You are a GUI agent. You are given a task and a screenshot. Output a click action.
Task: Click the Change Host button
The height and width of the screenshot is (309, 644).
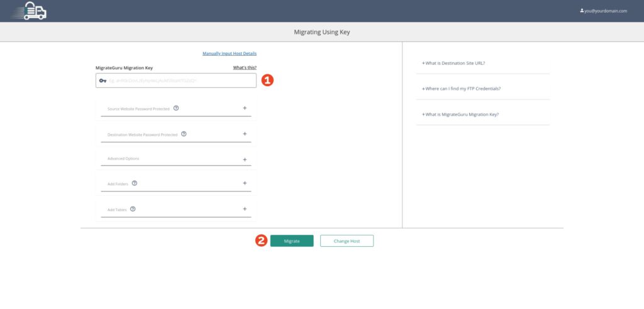pyautogui.click(x=347, y=241)
